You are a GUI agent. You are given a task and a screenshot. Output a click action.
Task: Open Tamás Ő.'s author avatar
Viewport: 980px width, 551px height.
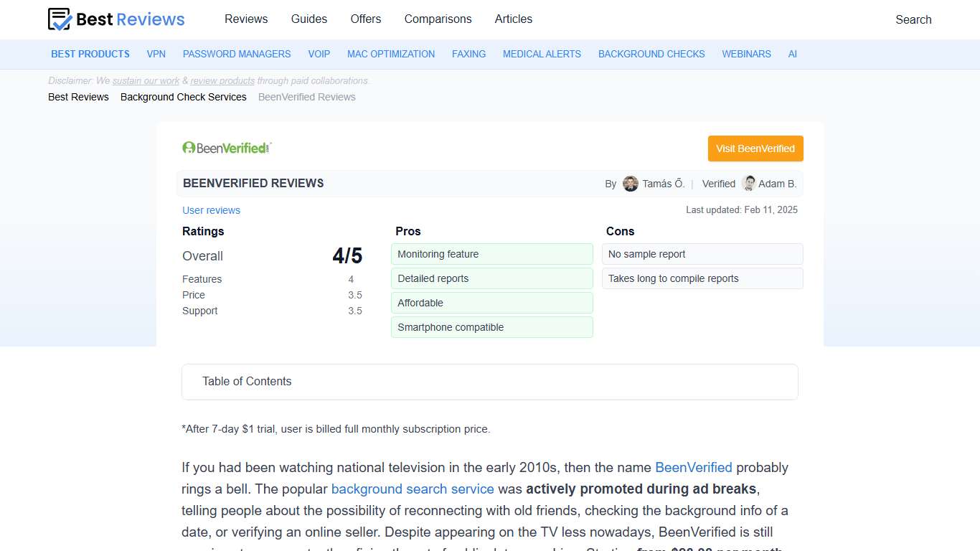point(630,184)
